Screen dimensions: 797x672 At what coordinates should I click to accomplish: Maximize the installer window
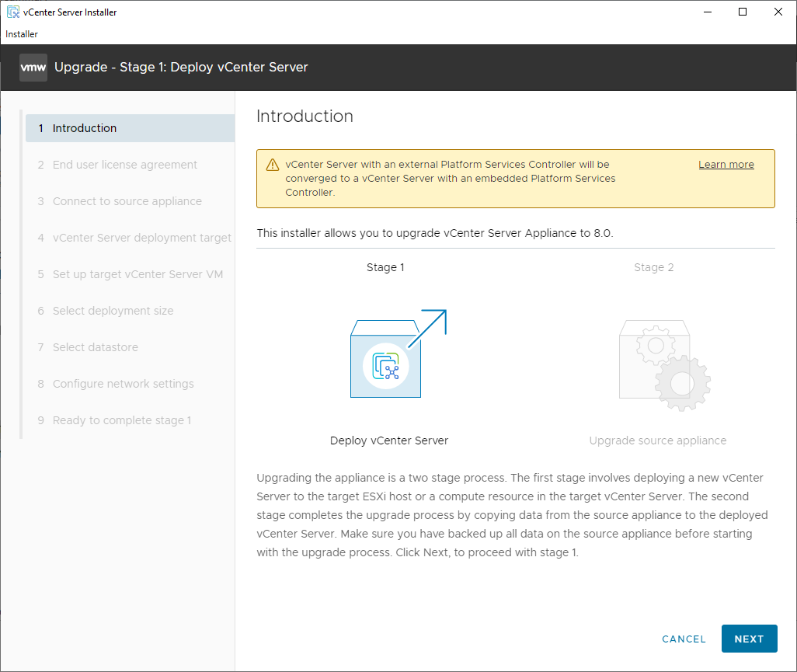coord(743,12)
